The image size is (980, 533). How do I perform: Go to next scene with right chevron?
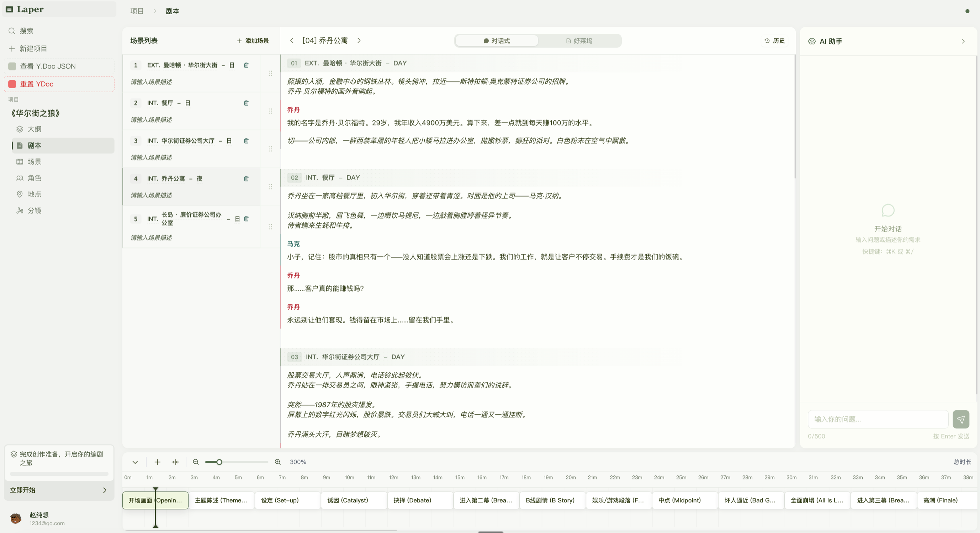coord(359,40)
